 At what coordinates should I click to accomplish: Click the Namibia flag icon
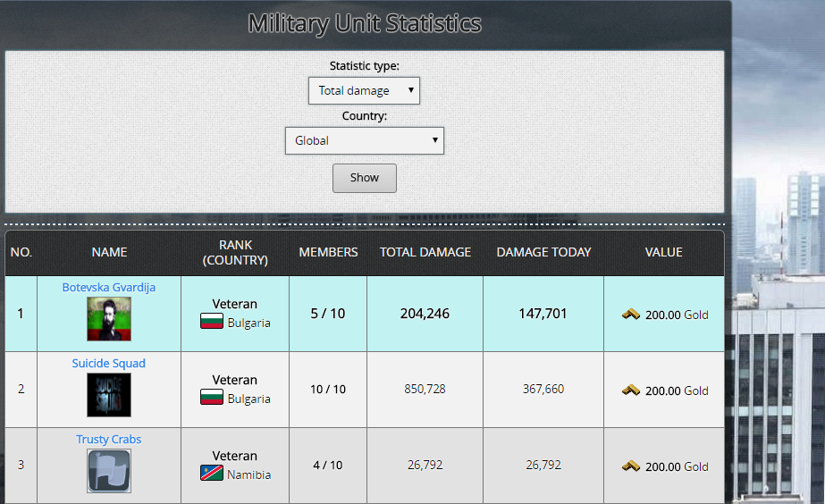click(x=212, y=473)
